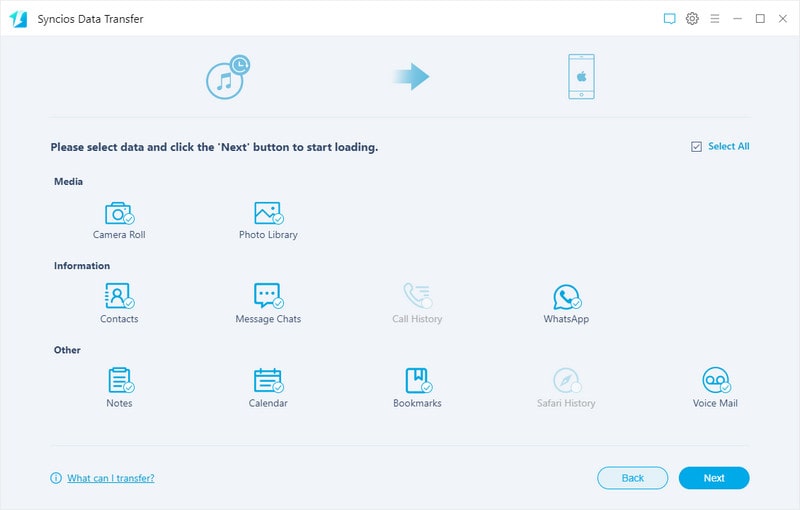Select the Calendar icon

(268, 380)
